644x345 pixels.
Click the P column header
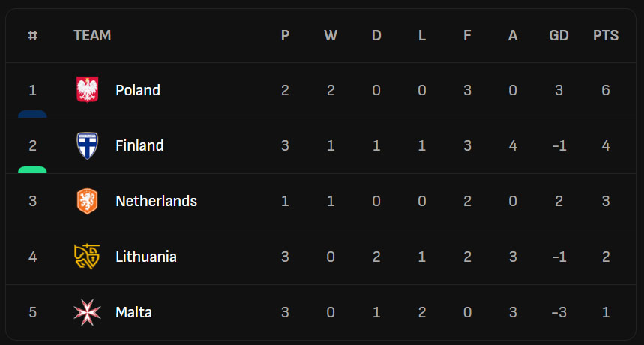(x=285, y=36)
